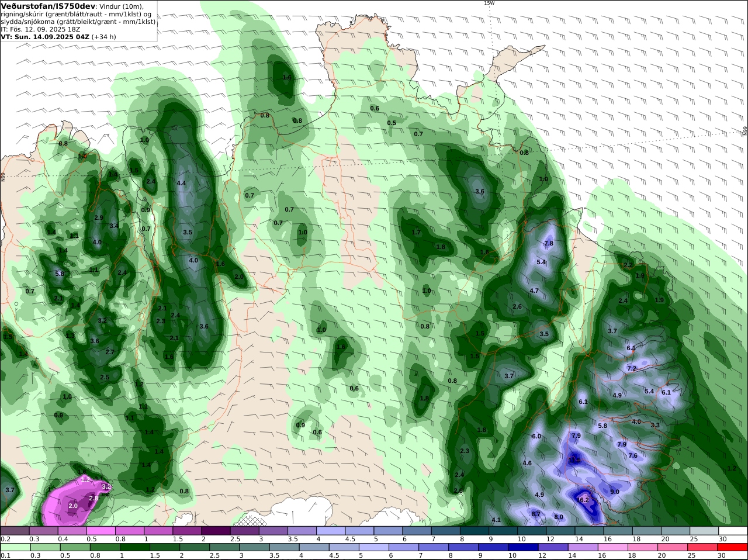748x560 pixels.
Task: Click the 4.6 precipitation value
Action: pyautogui.click(x=527, y=463)
